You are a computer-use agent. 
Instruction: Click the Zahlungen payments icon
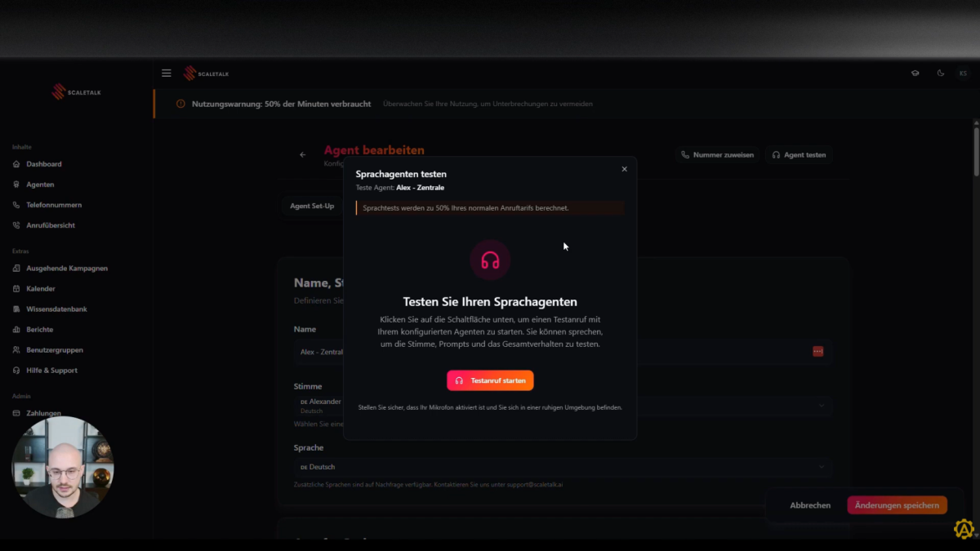click(17, 413)
